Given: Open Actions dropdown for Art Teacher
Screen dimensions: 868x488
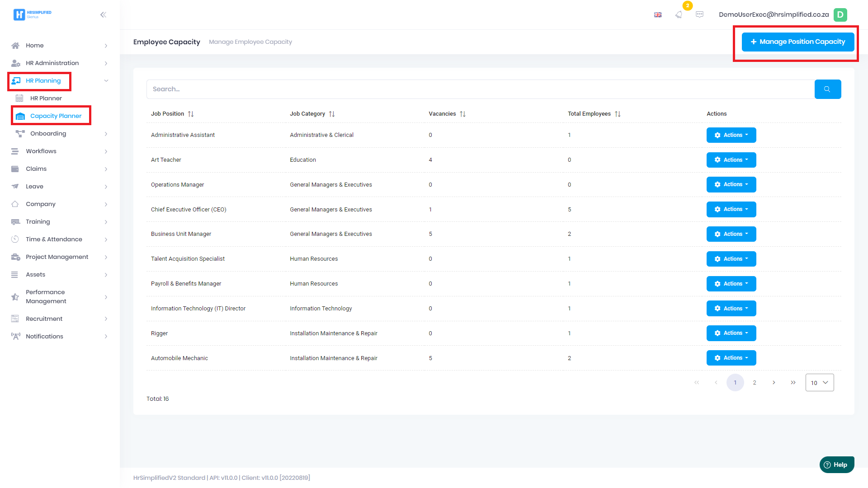Looking at the screenshot, I should [x=731, y=160].
